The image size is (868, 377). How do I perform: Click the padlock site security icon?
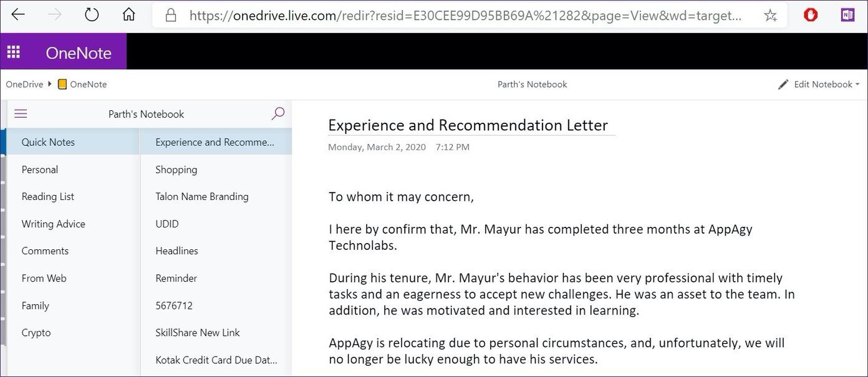pos(171,16)
